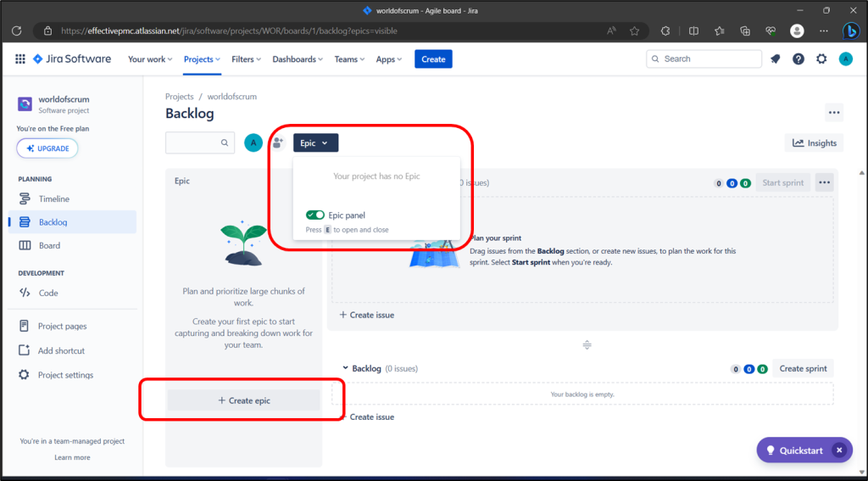Image resolution: width=868 pixels, height=481 pixels.
Task: Click the blue Create button
Action: point(433,59)
